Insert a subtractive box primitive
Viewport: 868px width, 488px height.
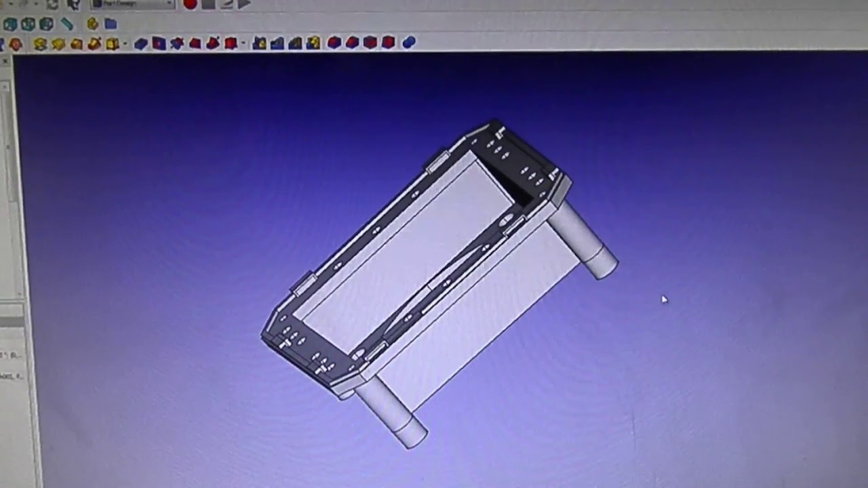point(231,44)
